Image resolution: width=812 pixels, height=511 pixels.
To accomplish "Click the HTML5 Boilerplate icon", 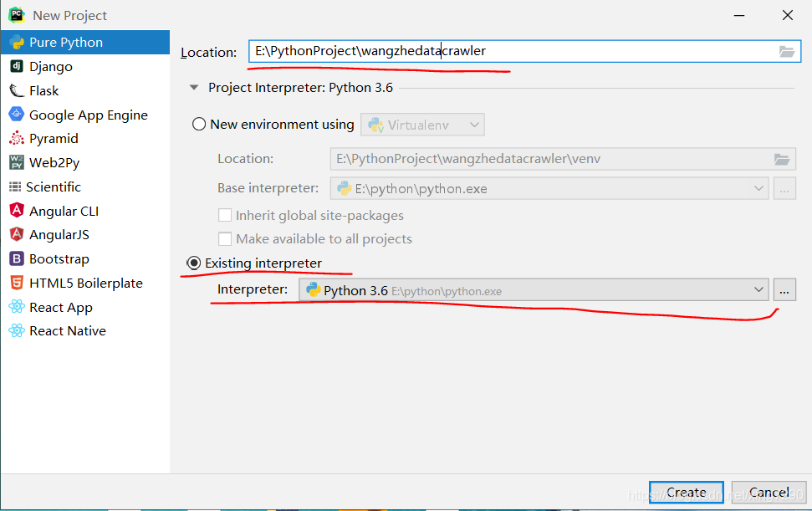I will tap(17, 283).
